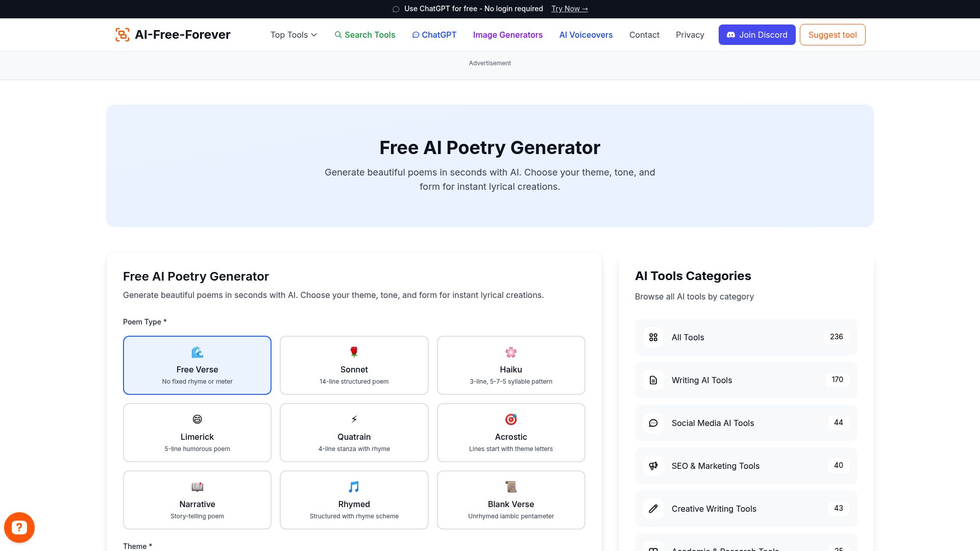
Task: Choose the Blank Verse poem type
Action: 511,499
